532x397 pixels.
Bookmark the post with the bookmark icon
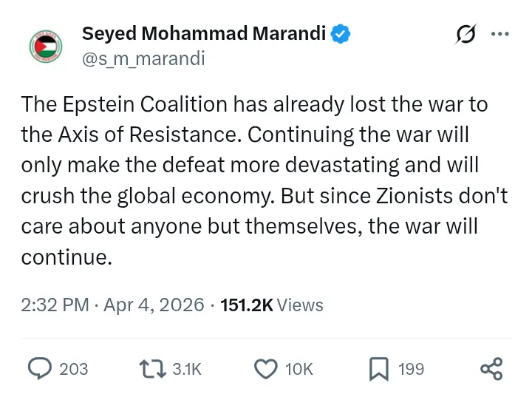pyautogui.click(x=379, y=369)
